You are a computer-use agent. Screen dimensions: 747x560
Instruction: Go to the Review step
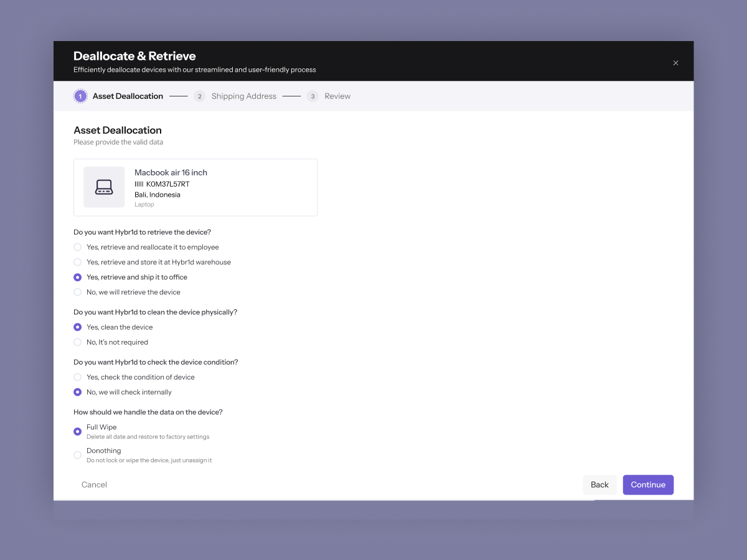pos(337,96)
